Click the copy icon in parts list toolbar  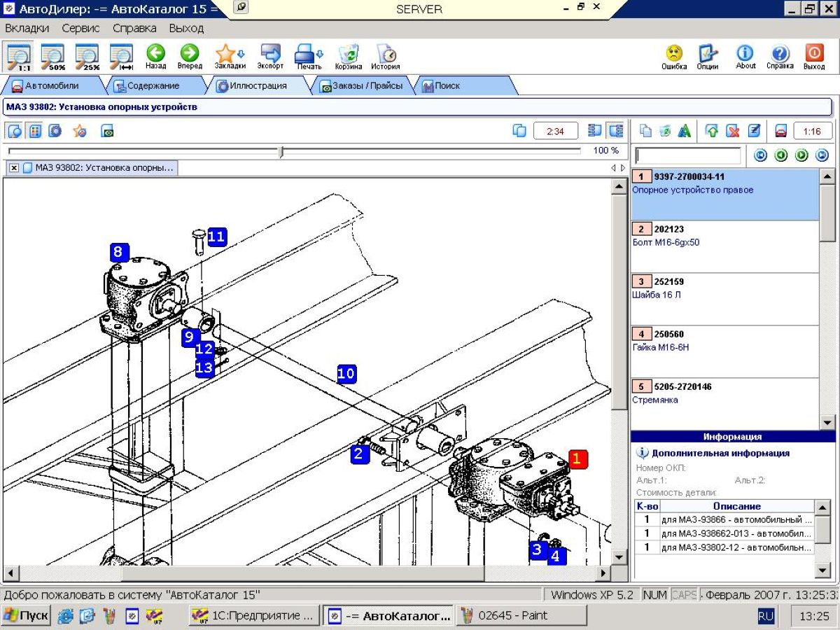tap(645, 131)
